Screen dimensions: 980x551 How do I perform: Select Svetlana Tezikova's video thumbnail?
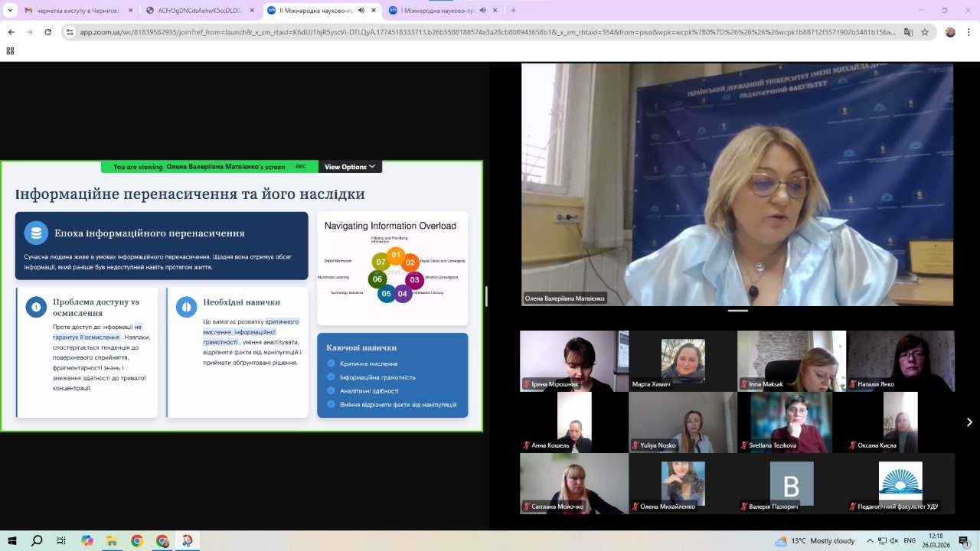pos(792,422)
